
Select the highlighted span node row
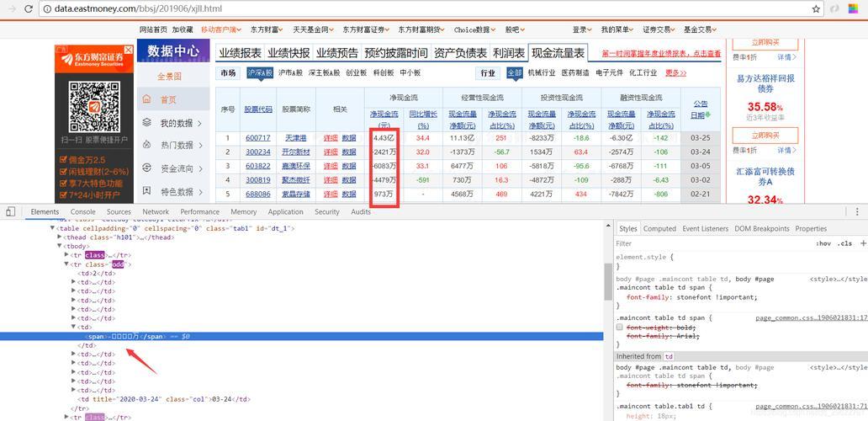click(302, 336)
